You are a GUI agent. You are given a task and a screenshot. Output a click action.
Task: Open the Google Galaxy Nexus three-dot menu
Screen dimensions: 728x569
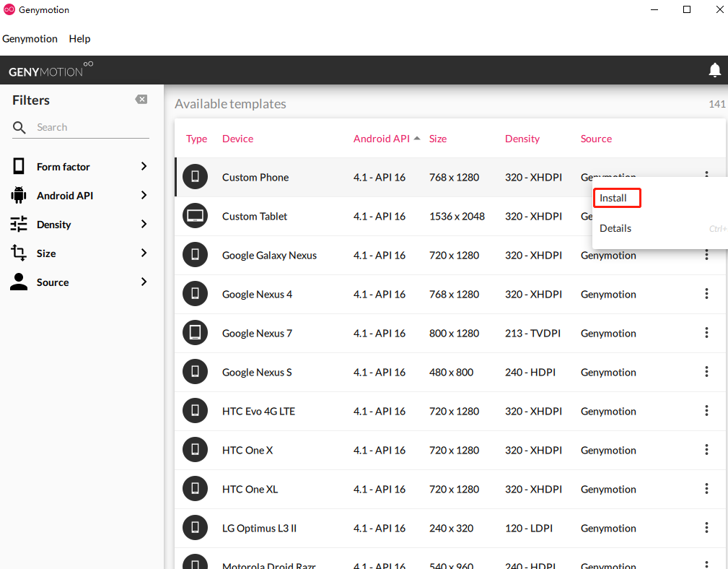[x=706, y=255]
